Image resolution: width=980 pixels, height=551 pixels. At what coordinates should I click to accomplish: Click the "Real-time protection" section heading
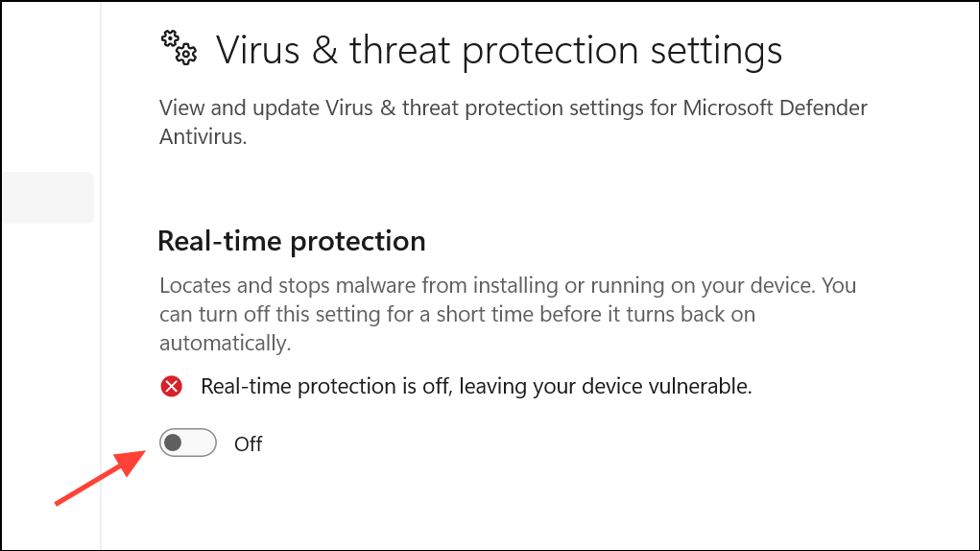point(291,241)
